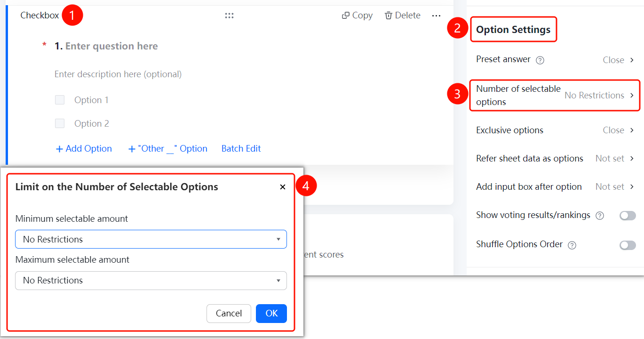Click the Delete trash icon

[389, 16]
